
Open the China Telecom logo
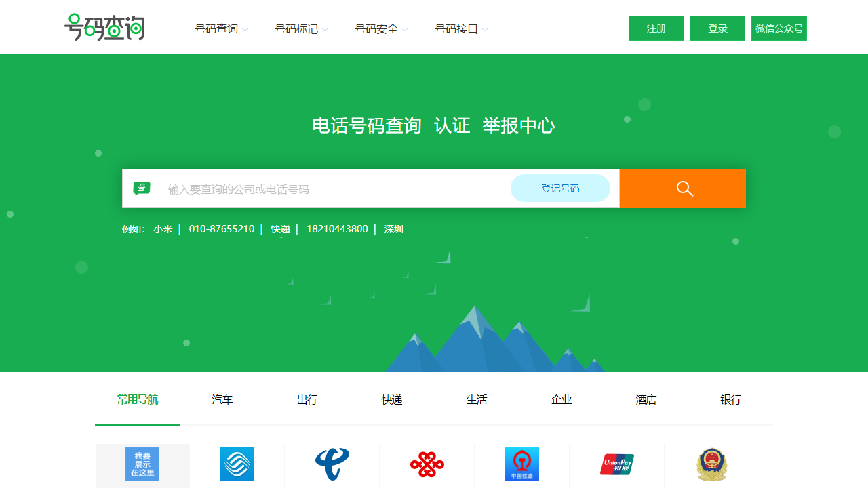click(332, 464)
